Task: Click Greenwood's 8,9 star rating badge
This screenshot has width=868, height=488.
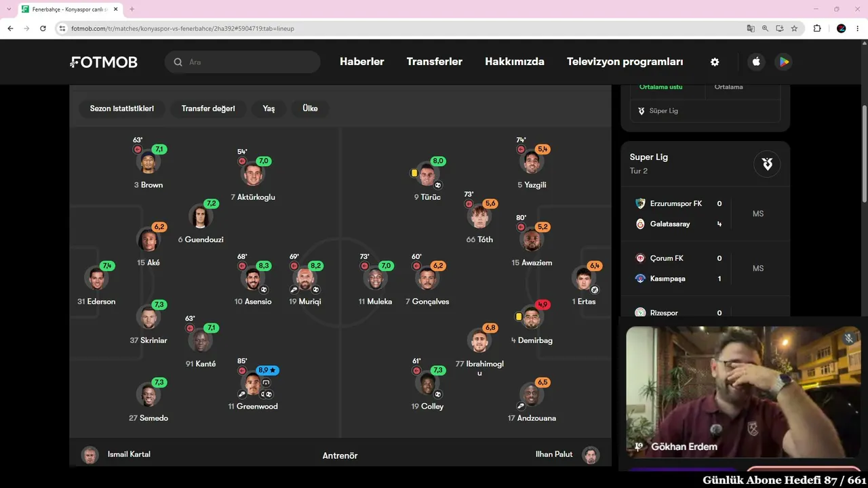Action: [267, 370]
